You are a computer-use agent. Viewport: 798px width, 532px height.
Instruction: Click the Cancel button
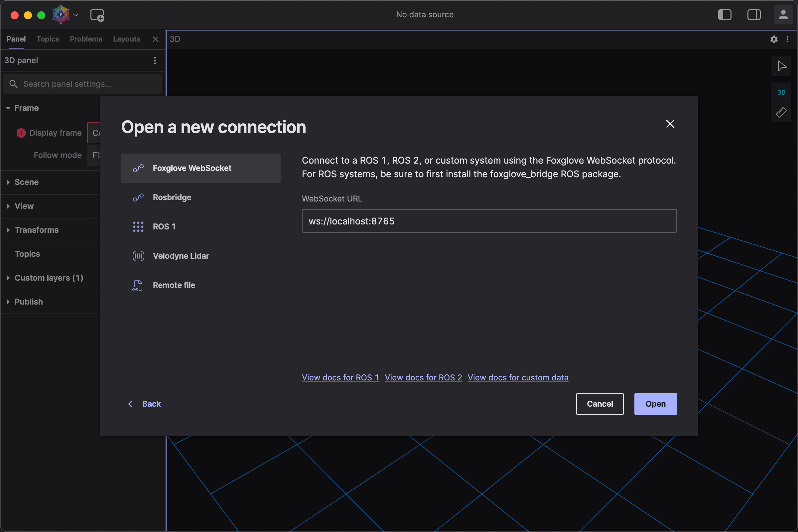(x=599, y=404)
